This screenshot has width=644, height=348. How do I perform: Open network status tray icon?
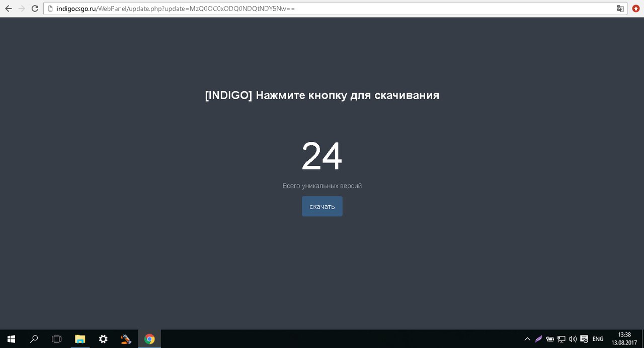tap(561, 339)
